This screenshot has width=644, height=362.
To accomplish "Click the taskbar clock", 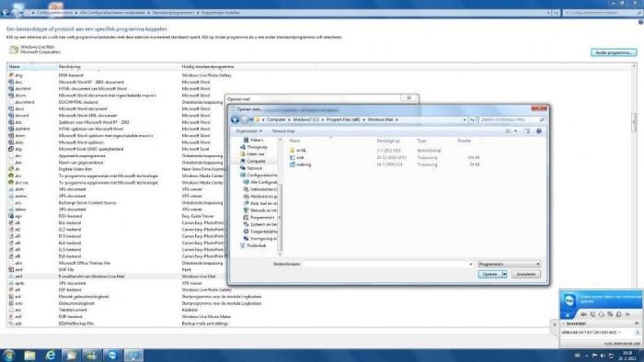I will point(627,356).
